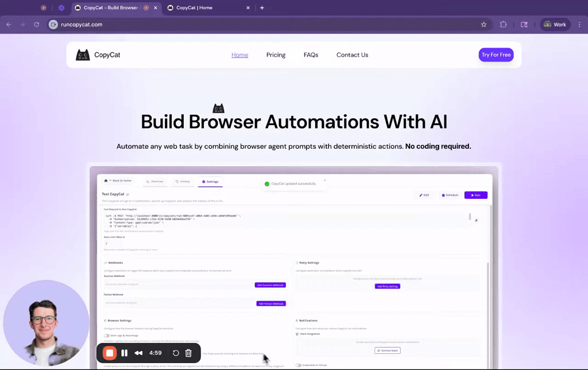Click Add Failure Webhook button
The height and width of the screenshot is (370, 588).
point(271,303)
